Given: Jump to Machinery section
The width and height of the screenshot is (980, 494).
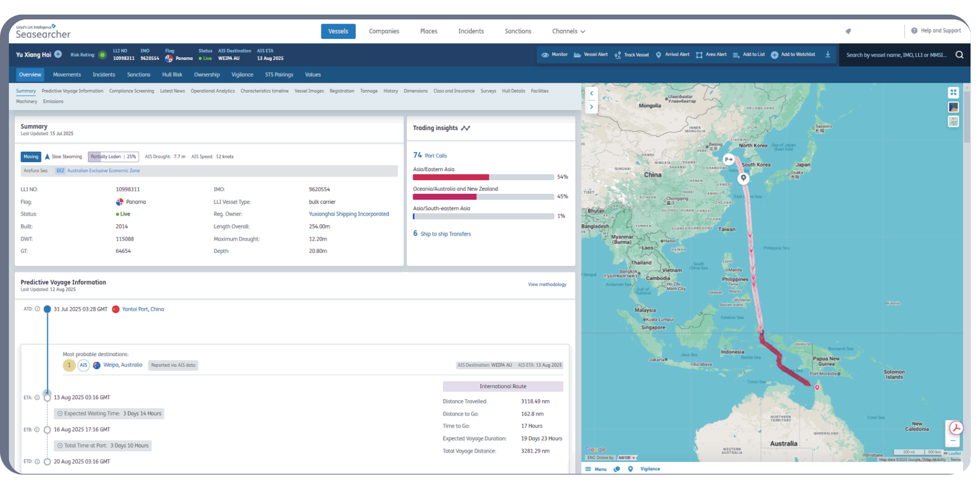Looking at the screenshot, I should tap(26, 101).
